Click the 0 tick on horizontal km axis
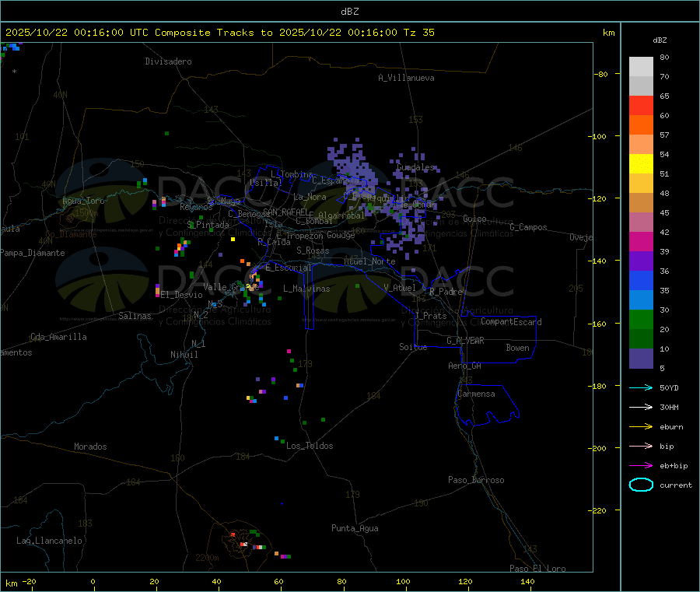Viewport: 700px width, 592px height. click(x=93, y=581)
